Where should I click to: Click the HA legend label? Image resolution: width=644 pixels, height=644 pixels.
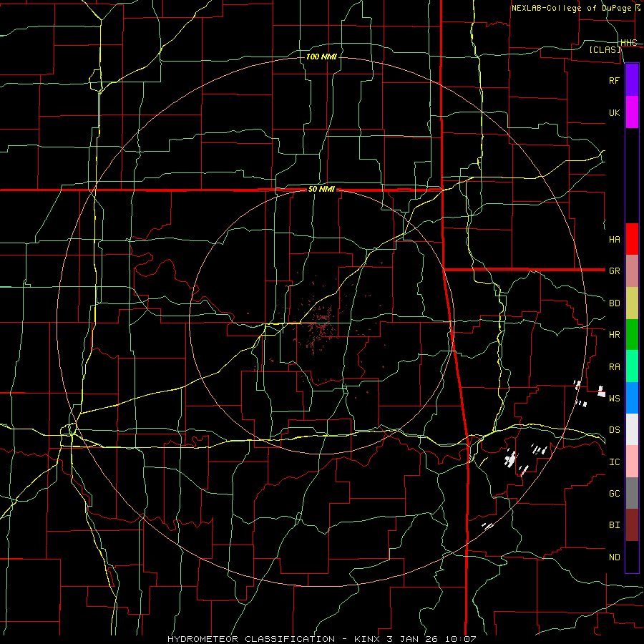[x=614, y=240]
